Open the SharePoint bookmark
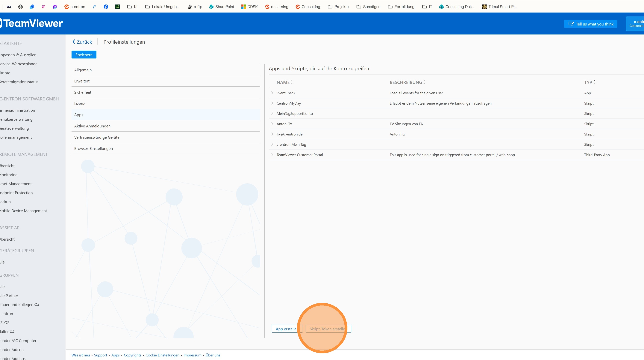 click(222, 7)
